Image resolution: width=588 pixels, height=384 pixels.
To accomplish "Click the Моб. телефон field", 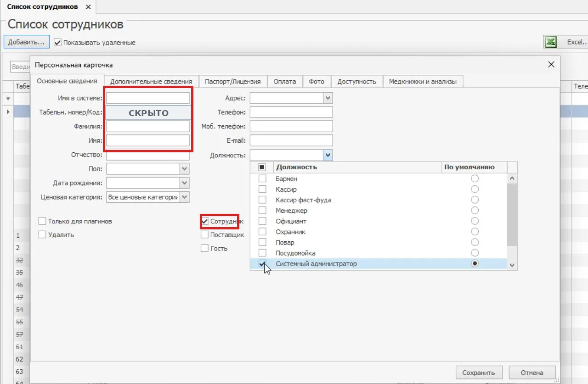I will point(291,126).
